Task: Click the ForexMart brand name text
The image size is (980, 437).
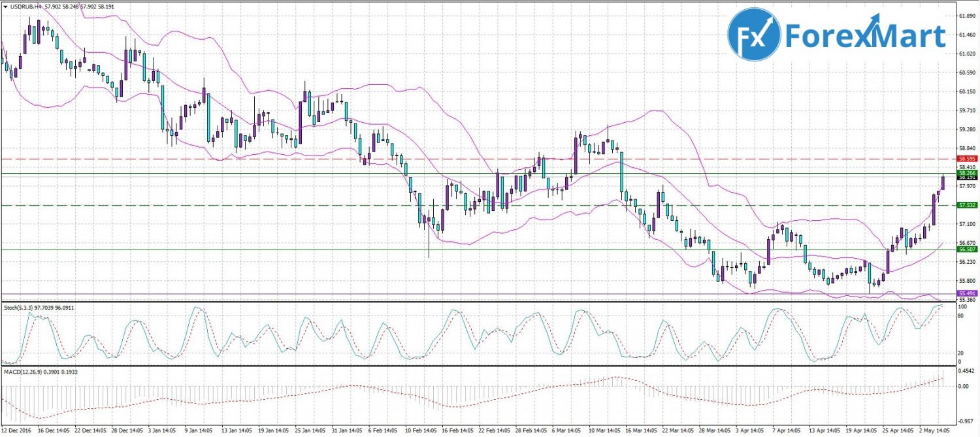Action: click(x=865, y=35)
